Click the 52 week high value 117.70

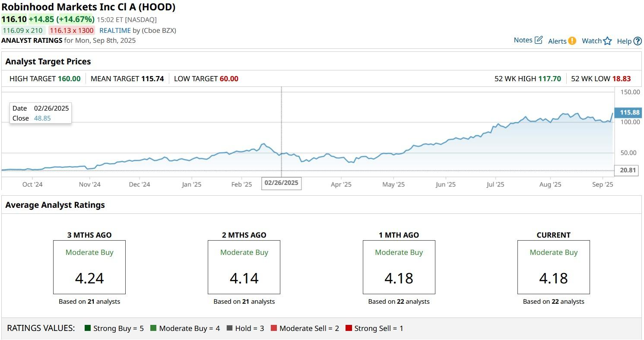550,79
